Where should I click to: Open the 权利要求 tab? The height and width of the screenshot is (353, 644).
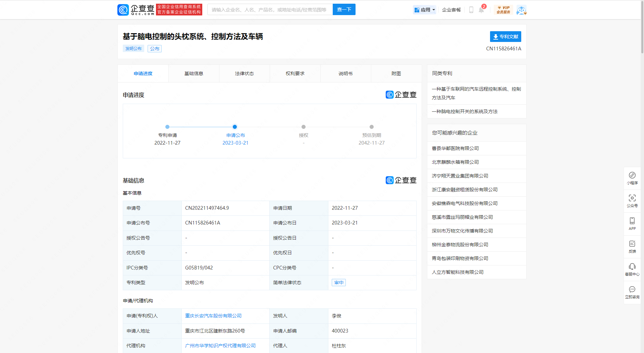coord(295,73)
